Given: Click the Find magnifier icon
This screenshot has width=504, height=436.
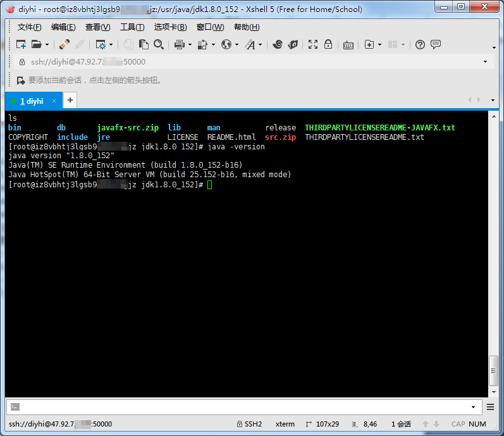Looking at the screenshot, I should coord(159,44).
